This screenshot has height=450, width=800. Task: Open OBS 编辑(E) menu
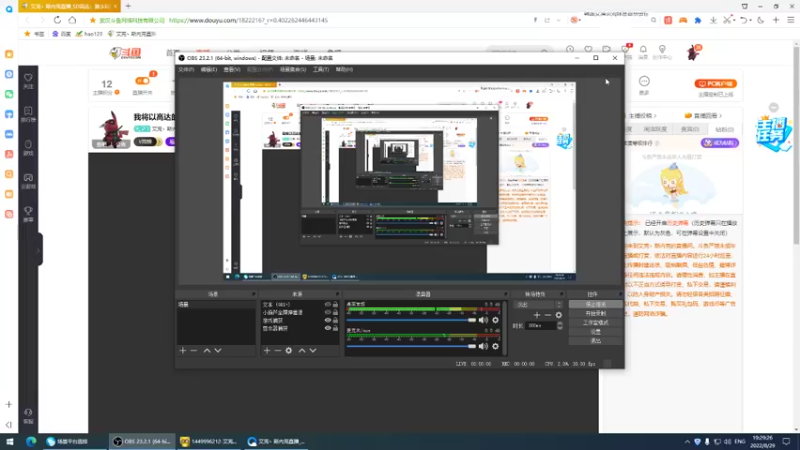tap(209, 69)
